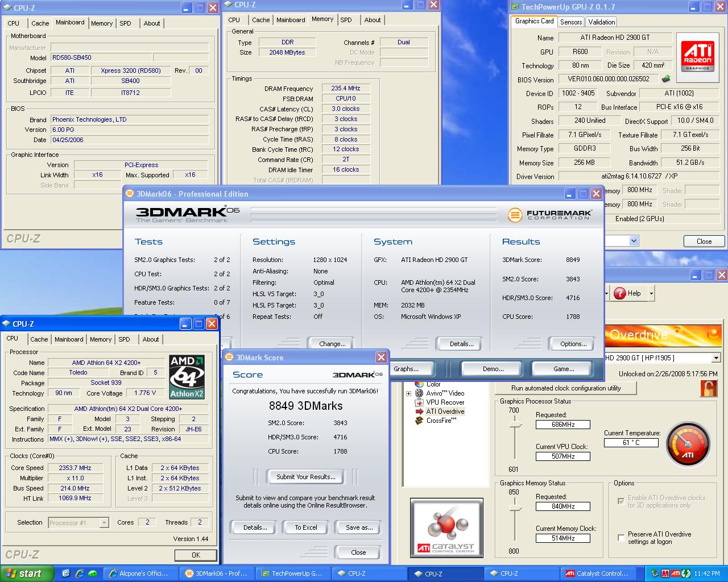The image size is (728, 582).
Task: Click the 3DMark06 window title icon
Action: pos(130,194)
